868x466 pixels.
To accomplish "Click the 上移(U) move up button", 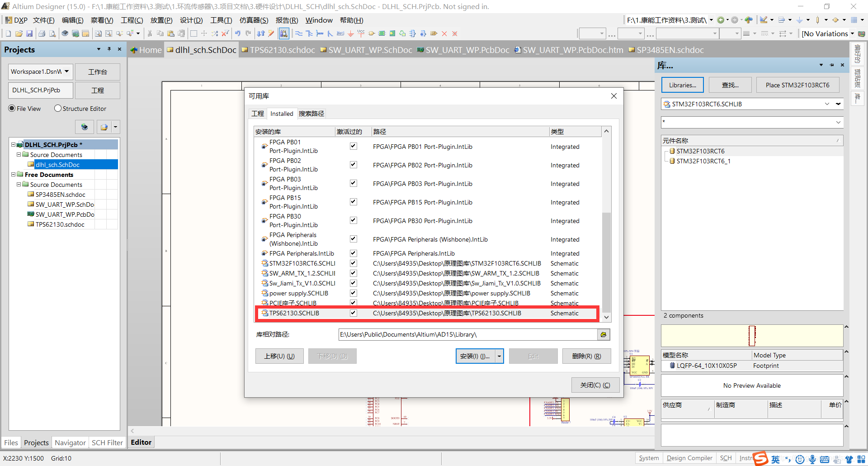I will click(x=279, y=356).
